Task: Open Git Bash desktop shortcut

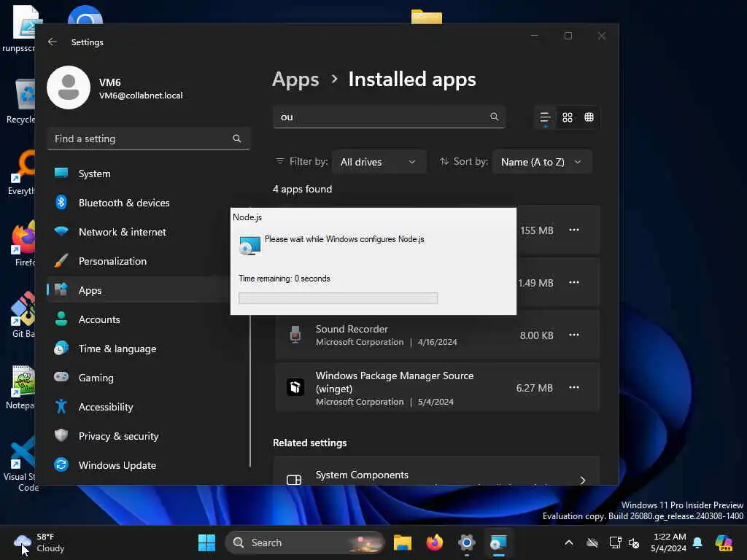Action: 22,315
